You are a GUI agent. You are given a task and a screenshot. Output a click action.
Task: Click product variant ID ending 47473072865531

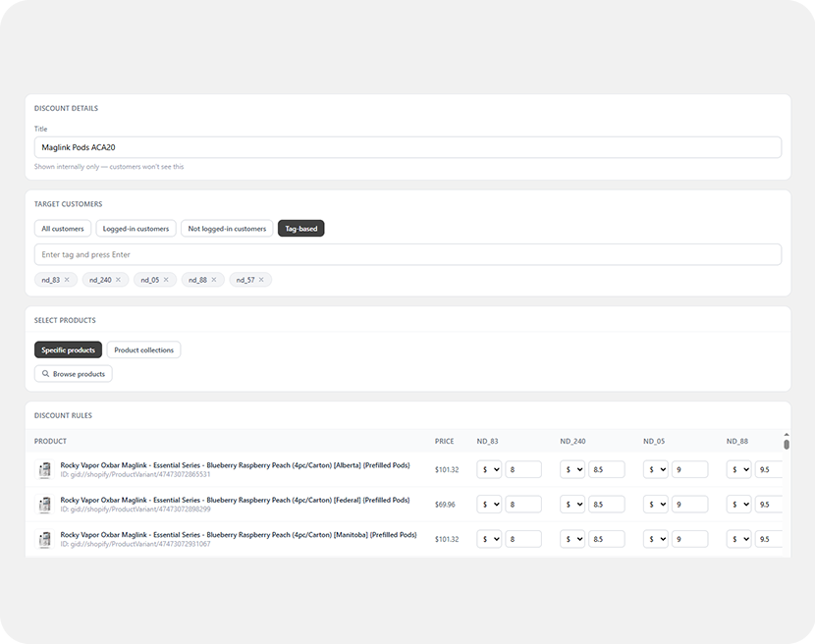136,474
